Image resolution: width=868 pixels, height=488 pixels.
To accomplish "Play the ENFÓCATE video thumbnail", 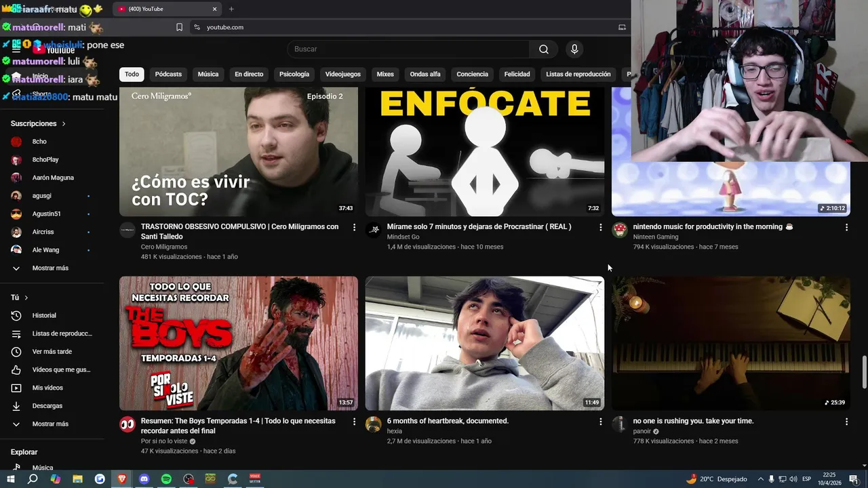I will pos(485,152).
